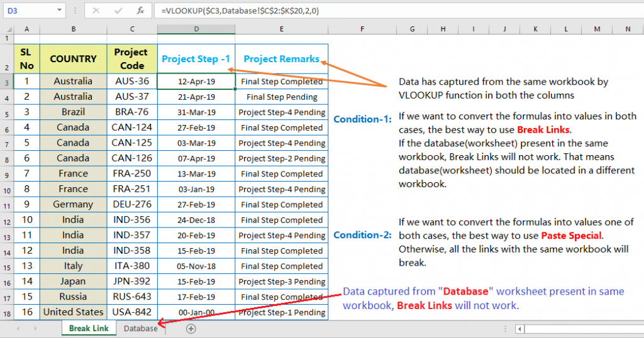Click the Brazil country cell

pos(74,112)
